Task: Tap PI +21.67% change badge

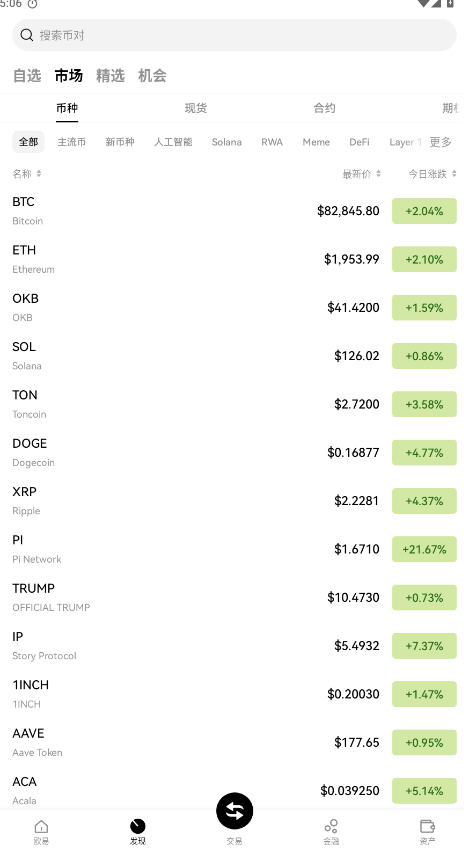Action: point(424,549)
